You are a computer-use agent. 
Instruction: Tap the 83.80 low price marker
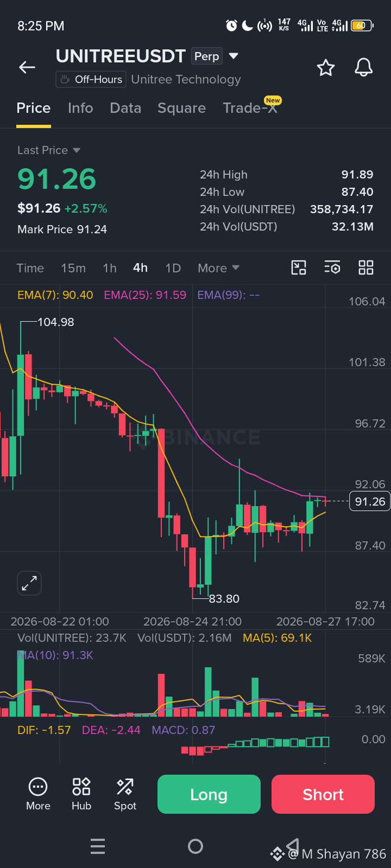(x=224, y=599)
